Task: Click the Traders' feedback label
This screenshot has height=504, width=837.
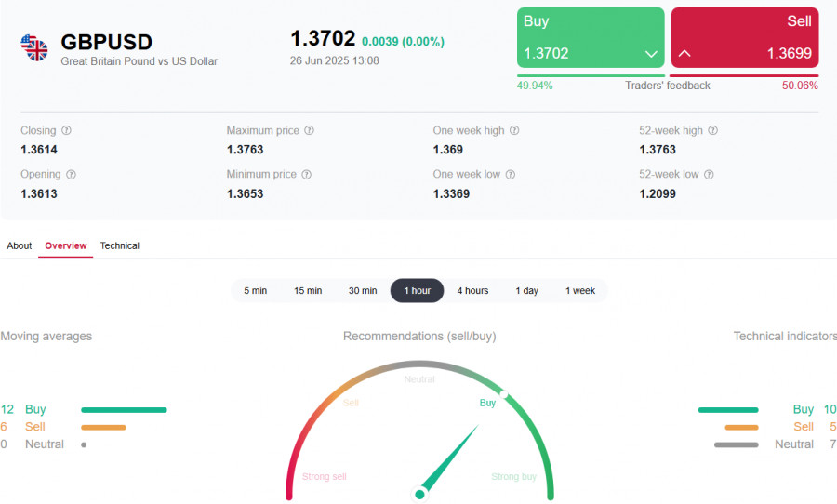Action: coord(667,86)
